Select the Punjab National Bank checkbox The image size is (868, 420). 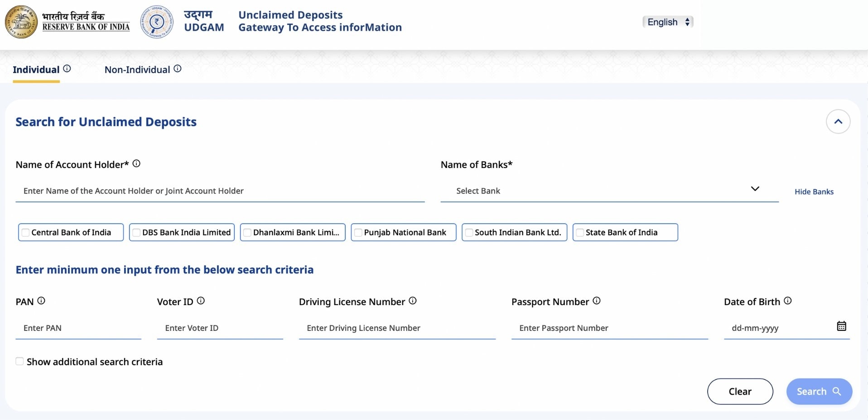358,233
